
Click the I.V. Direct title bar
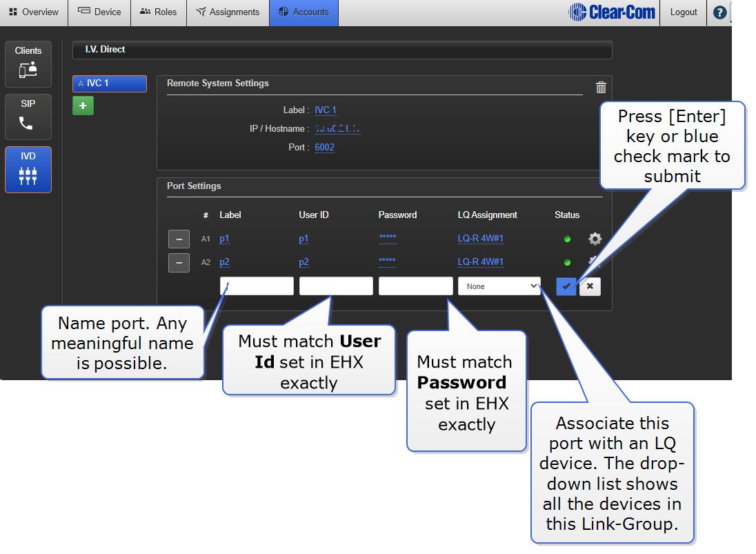tap(342, 50)
